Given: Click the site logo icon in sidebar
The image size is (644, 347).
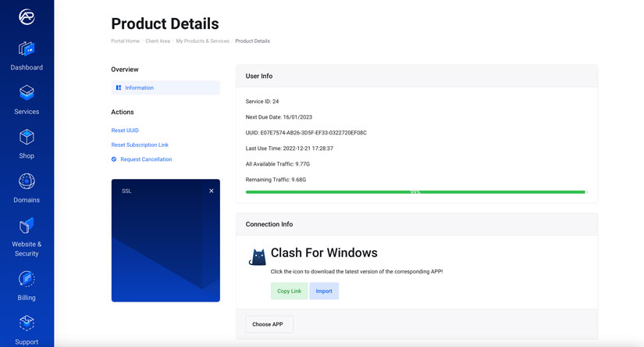Looking at the screenshot, I should [27, 17].
